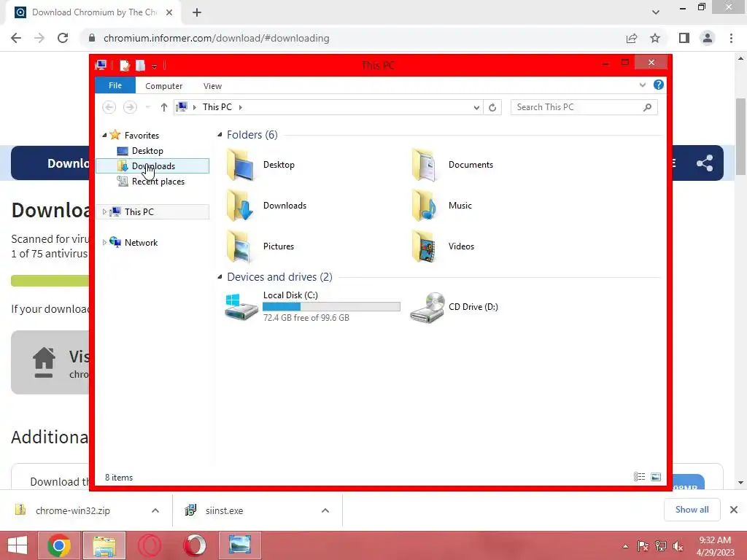Close the Chrome downloads bar
Screen dimensions: 747x560
[734, 510]
